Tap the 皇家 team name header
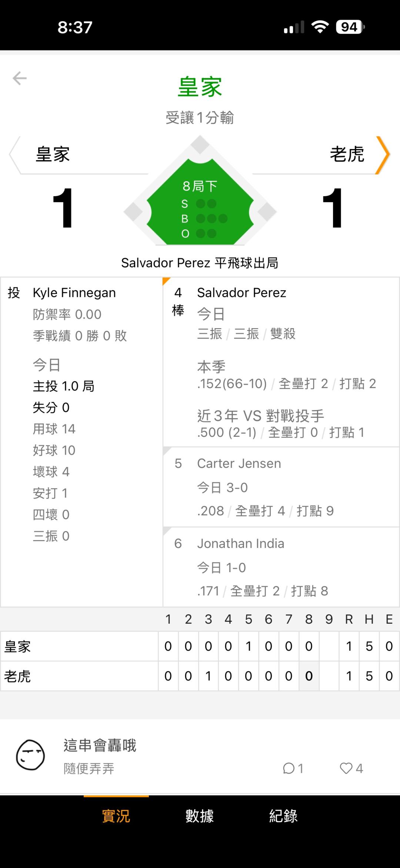Image resolution: width=400 pixels, height=868 pixels. [53, 155]
